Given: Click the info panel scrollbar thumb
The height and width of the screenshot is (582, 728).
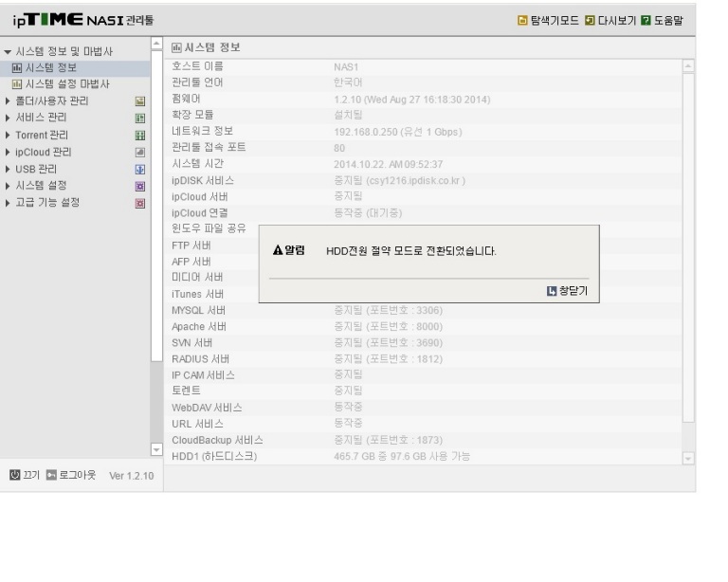Looking at the screenshot, I should tap(688, 247).
